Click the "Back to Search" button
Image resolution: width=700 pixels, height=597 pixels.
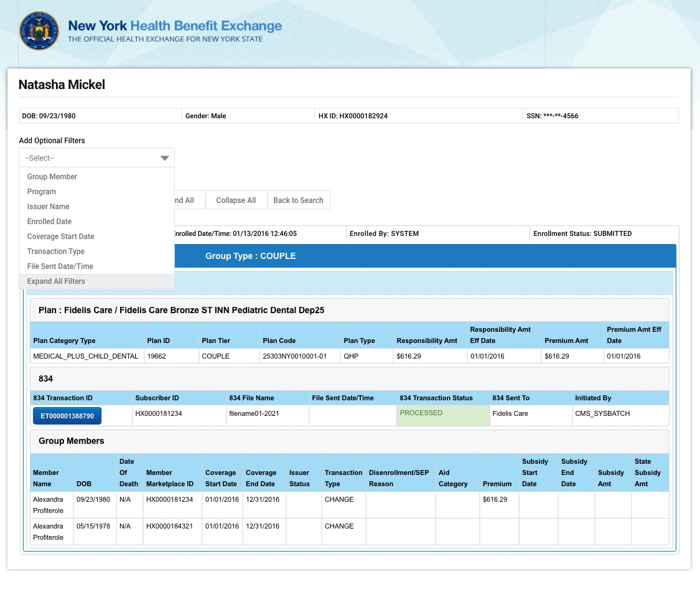(x=298, y=200)
